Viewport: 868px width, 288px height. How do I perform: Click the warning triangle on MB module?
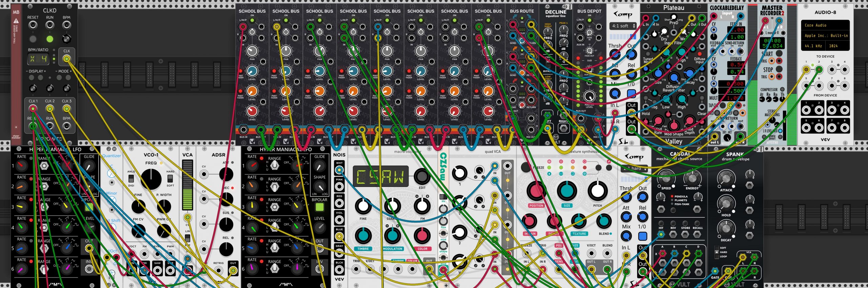click(16, 21)
